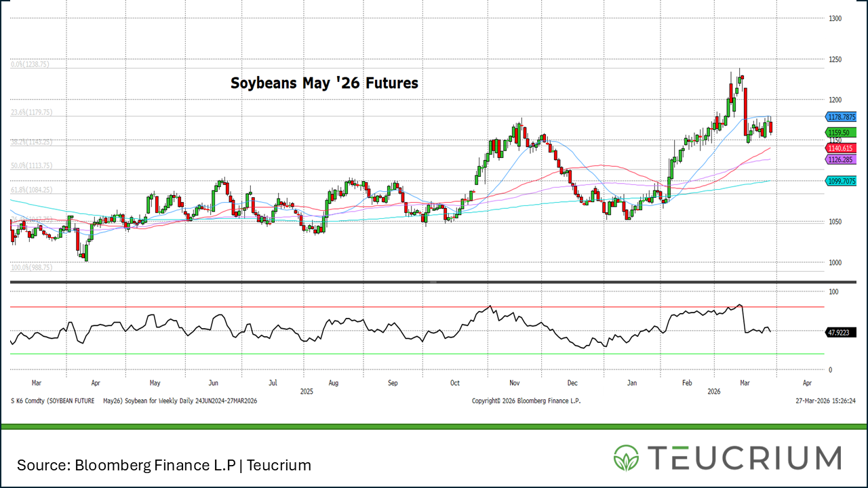
Task: Select the purple 1126.285 price marker
Action: (x=840, y=159)
